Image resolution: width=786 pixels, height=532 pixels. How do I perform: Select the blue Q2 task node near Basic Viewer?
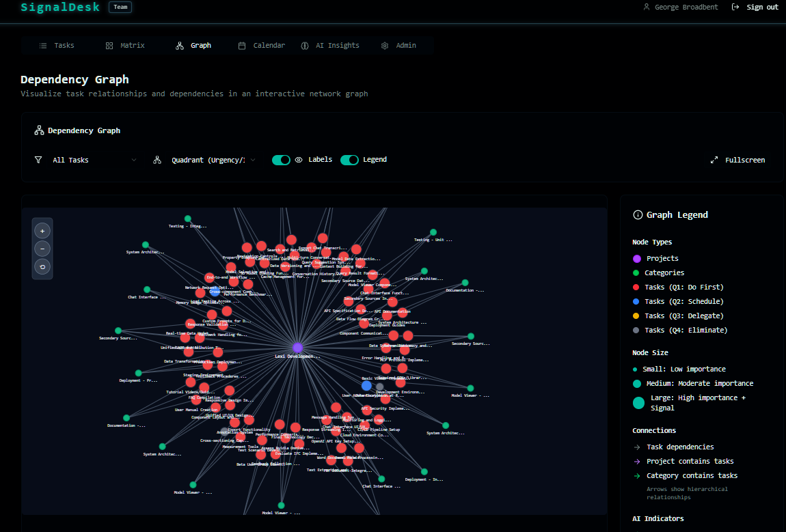(366, 385)
